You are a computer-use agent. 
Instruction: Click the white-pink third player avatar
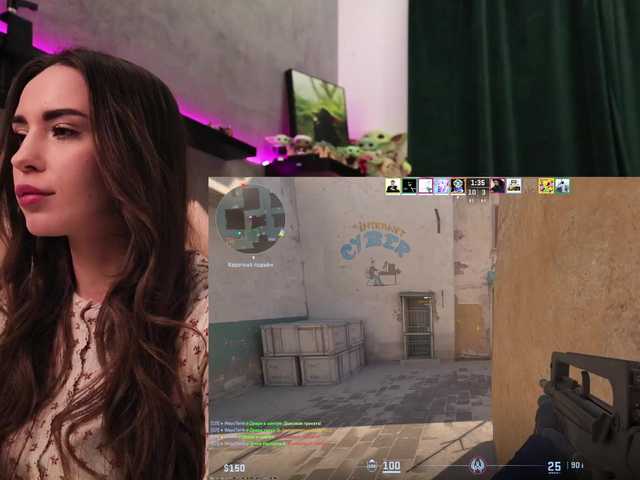tap(425, 186)
